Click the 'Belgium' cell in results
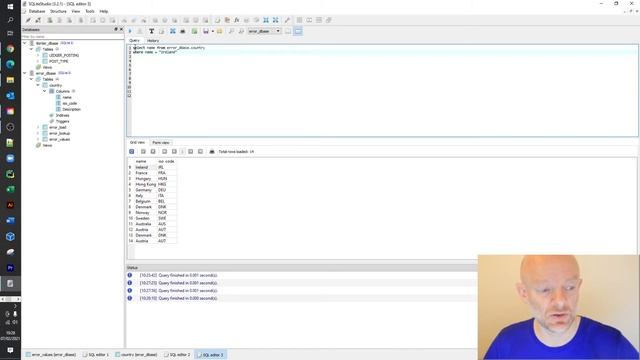The height and width of the screenshot is (360, 640). point(146,201)
